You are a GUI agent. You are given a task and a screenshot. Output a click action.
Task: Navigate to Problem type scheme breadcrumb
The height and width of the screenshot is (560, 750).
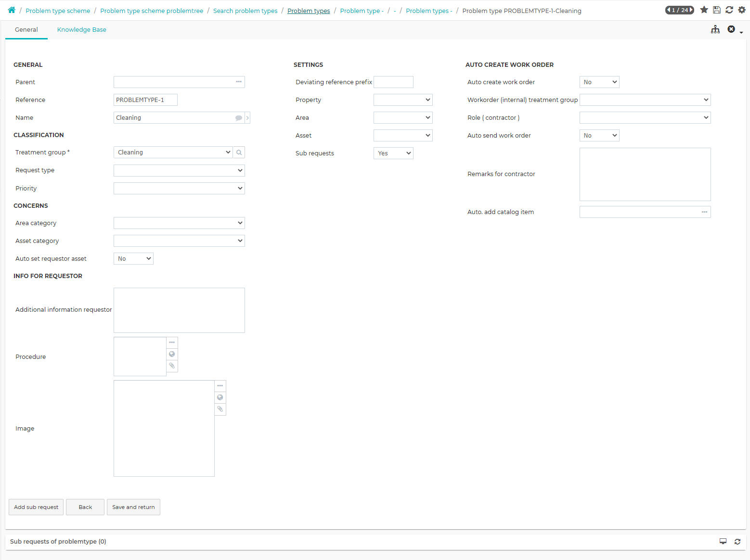pyautogui.click(x=58, y=11)
